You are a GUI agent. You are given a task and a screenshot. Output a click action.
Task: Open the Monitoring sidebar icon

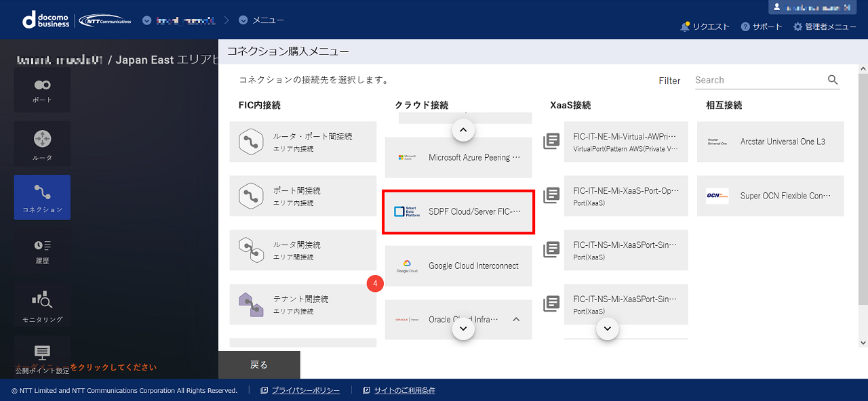click(x=42, y=305)
